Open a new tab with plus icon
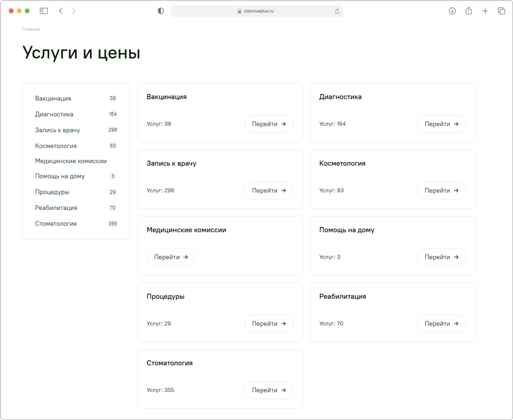The width and height of the screenshot is (513, 420). 485,11
